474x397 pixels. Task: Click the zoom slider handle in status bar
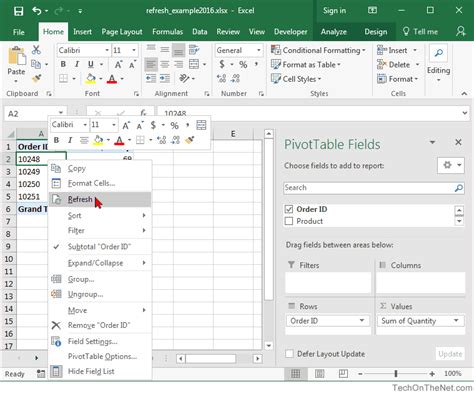396,374
